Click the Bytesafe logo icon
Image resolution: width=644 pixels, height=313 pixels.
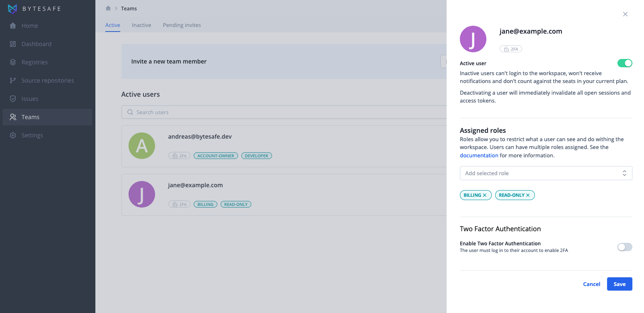click(x=13, y=9)
